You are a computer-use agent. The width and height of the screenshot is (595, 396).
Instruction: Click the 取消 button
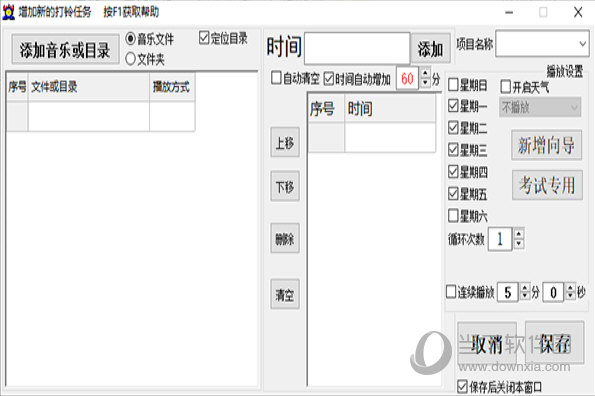(x=487, y=344)
